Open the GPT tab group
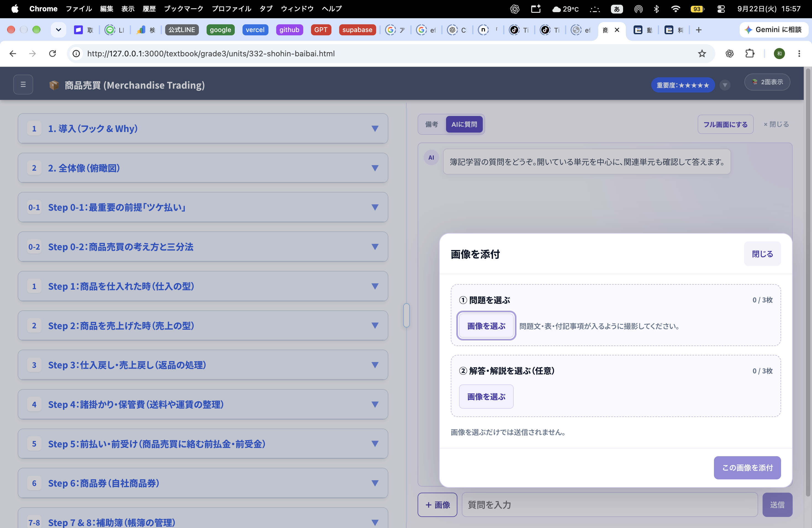This screenshot has height=528, width=812. click(x=321, y=30)
